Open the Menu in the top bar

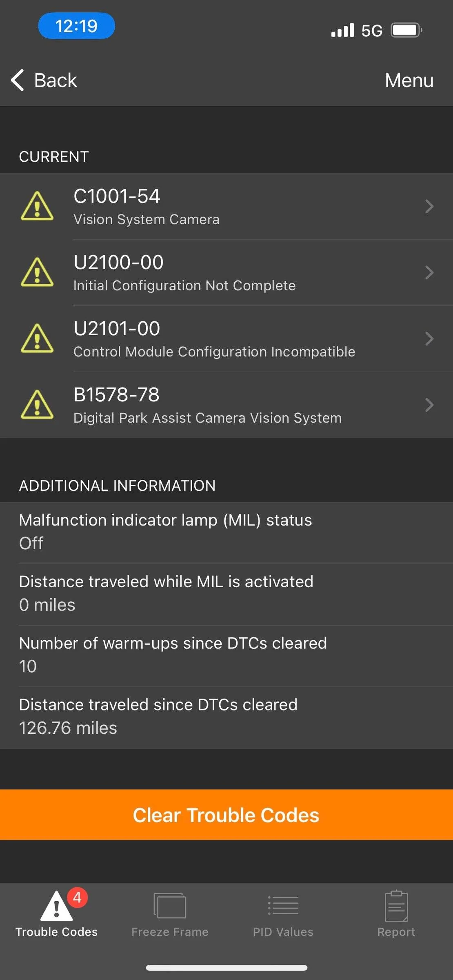tap(409, 80)
